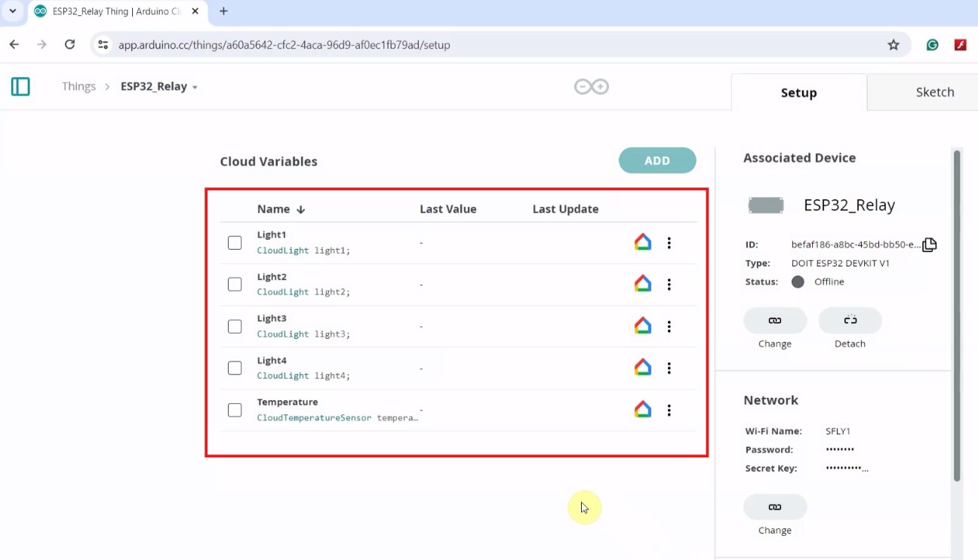The width and height of the screenshot is (978, 560).
Task: Select the Light2 variable checkbox
Action: coord(235,285)
